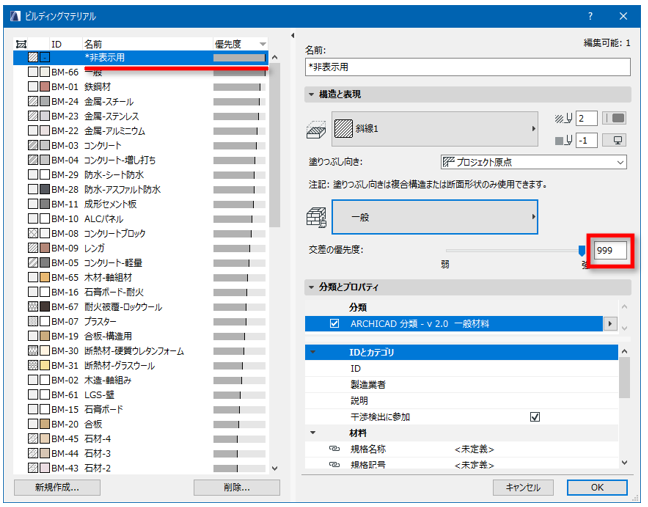Screen dimensions: 648x507
Task: Collapse the IDとカテゴリ property group
Action: [x=313, y=352]
